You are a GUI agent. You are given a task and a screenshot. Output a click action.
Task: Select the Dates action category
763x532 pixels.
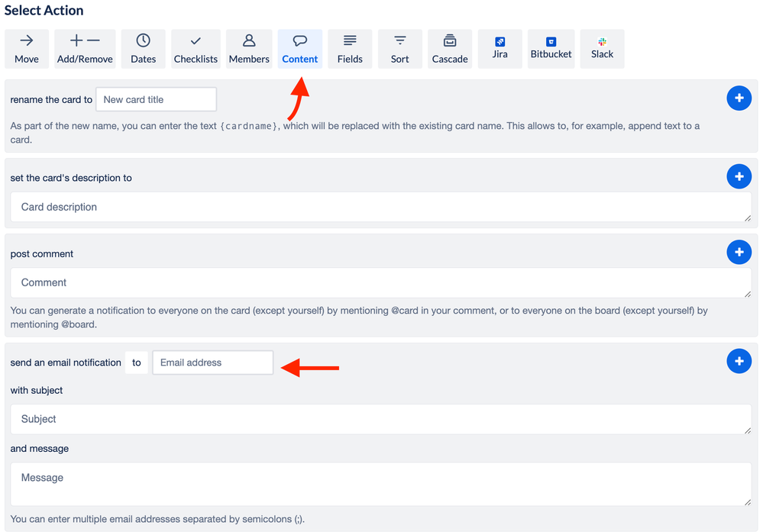(143, 48)
